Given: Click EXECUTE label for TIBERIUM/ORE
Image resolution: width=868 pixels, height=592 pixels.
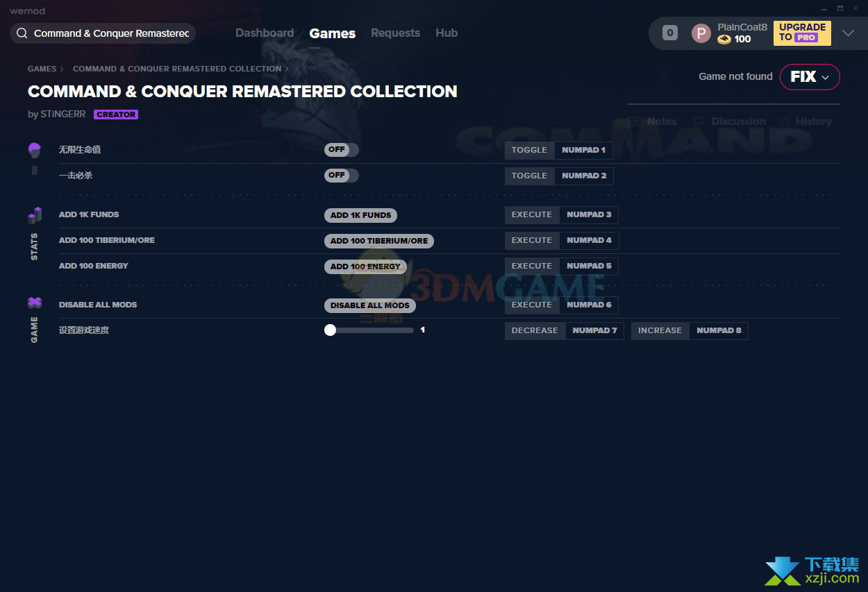Looking at the screenshot, I should [532, 240].
